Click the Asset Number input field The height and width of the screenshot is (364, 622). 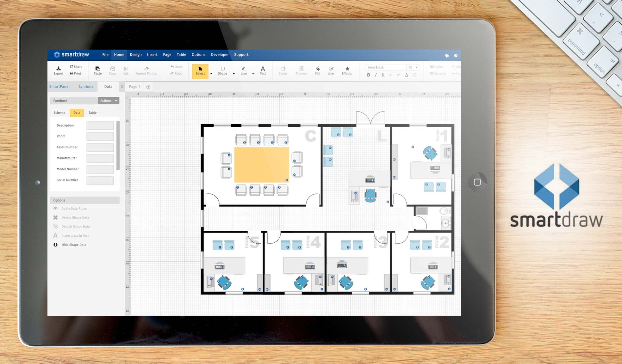point(100,147)
